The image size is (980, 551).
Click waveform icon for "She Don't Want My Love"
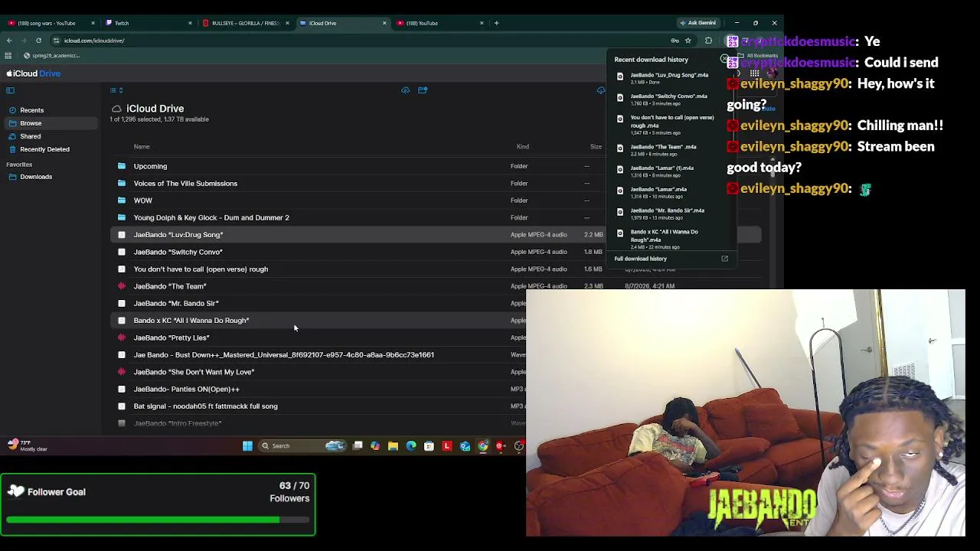tap(122, 372)
